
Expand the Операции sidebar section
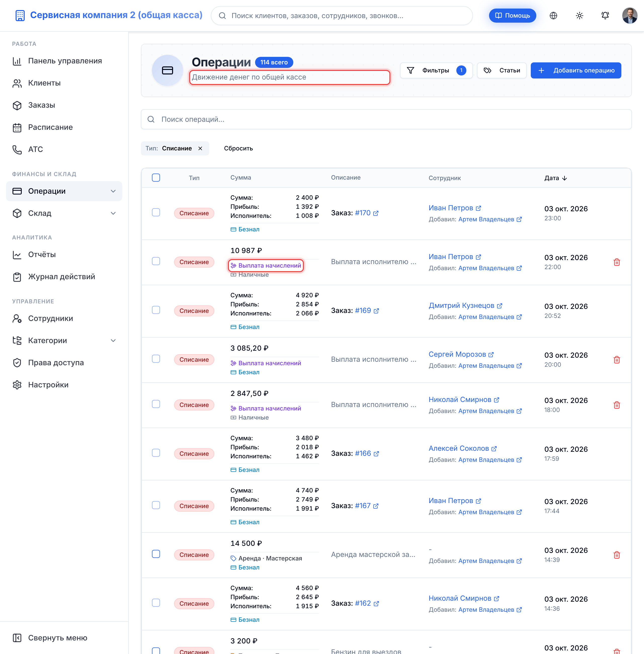point(113,191)
